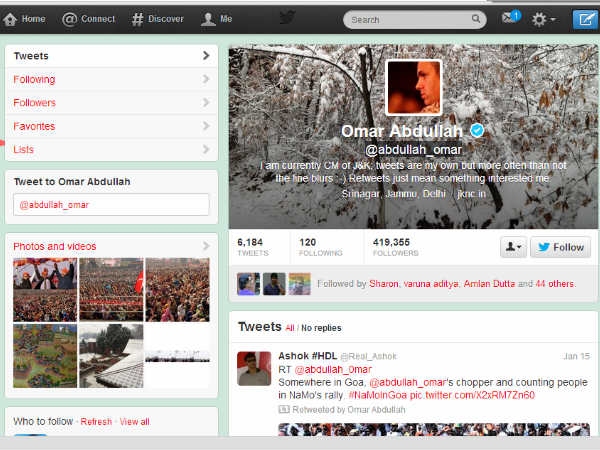Viewport: 600px width, 450px height.
Task: Open direct messages envelope icon
Action: (511, 18)
